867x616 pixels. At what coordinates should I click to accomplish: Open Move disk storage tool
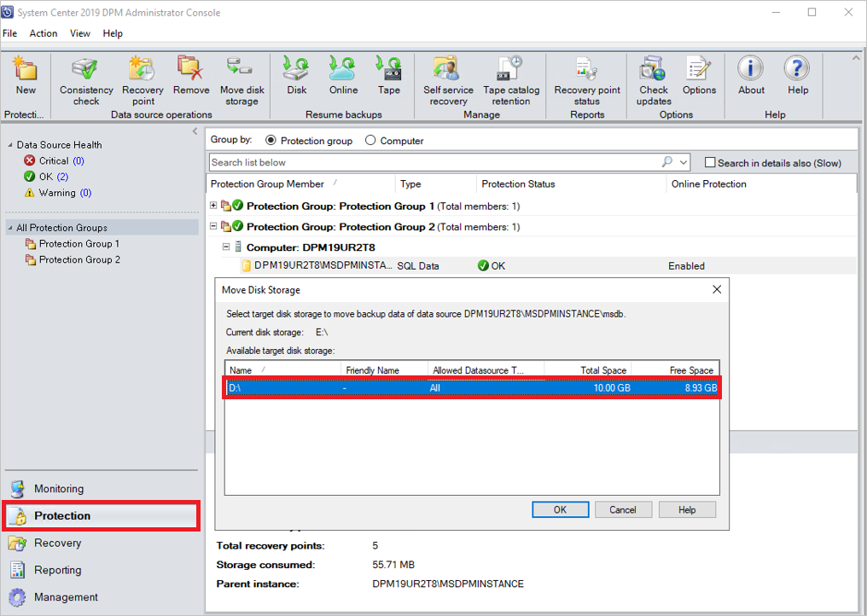coord(241,67)
